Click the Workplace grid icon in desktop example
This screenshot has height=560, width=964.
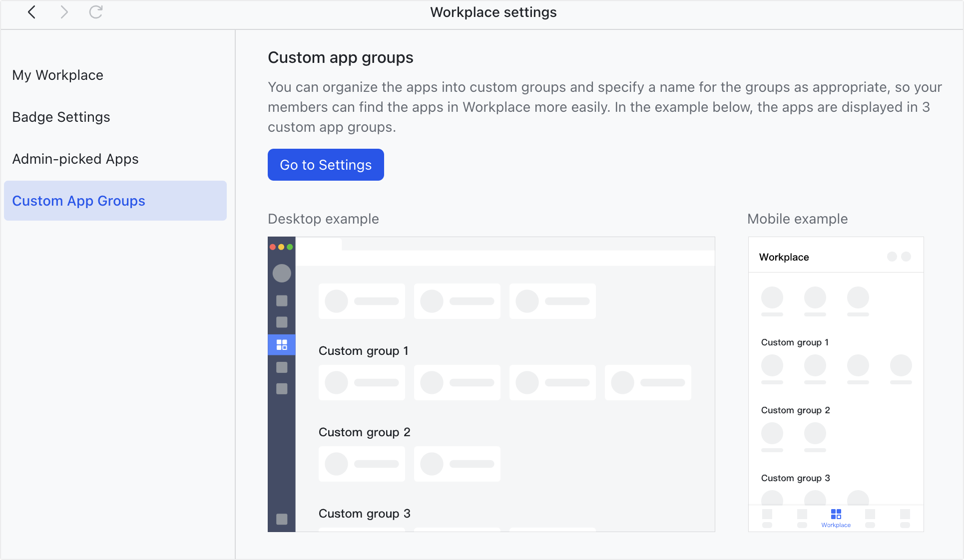pos(282,345)
